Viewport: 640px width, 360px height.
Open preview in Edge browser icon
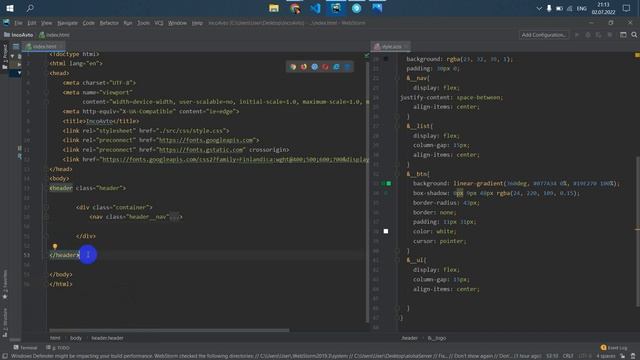point(347,67)
